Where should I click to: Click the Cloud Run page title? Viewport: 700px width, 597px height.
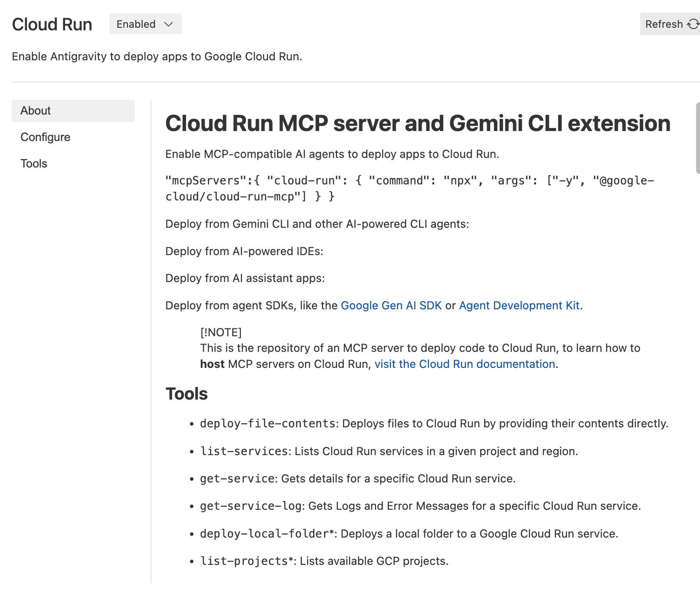[x=52, y=25]
